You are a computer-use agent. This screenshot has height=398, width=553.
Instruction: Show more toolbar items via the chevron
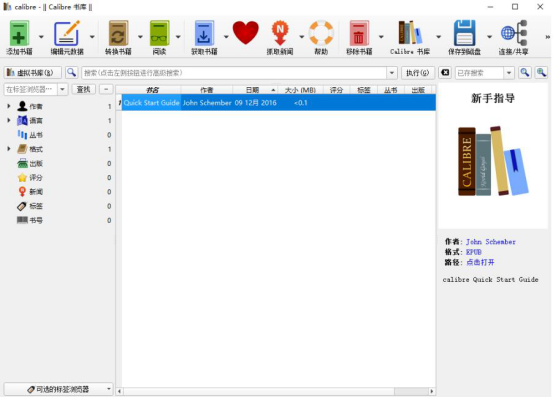547,37
